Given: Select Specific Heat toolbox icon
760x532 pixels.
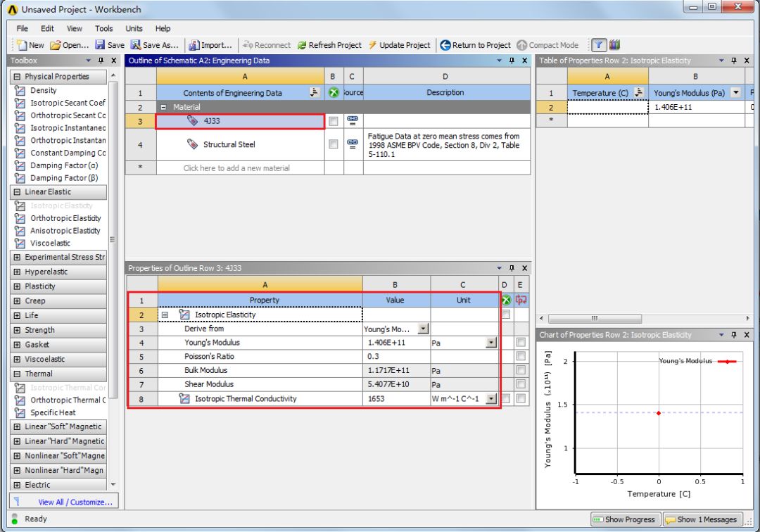Looking at the screenshot, I should click(20, 413).
